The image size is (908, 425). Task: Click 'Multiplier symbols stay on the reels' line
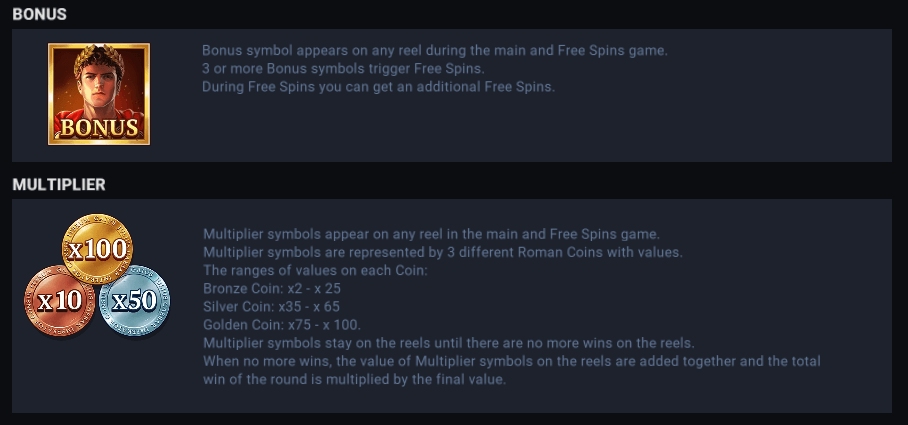(448, 343)
